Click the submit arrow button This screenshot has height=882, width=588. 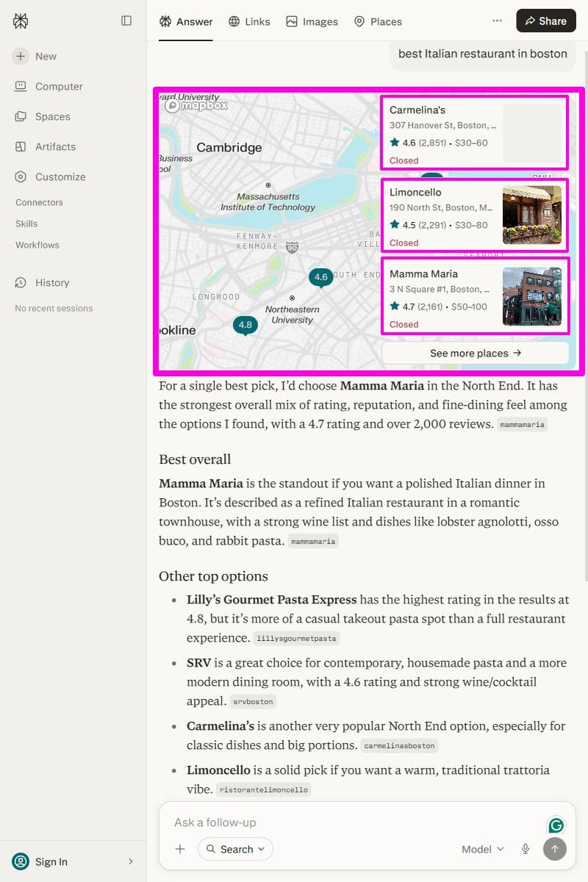(x=555, y=849)
